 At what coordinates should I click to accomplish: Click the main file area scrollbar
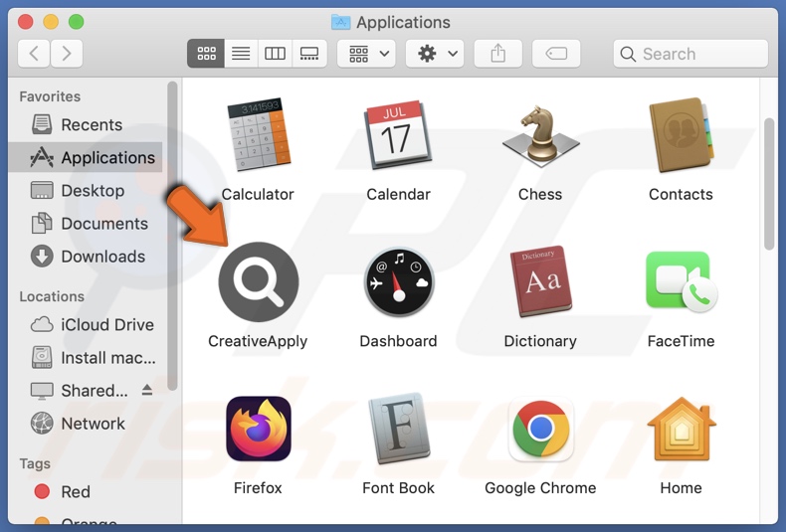769,184
